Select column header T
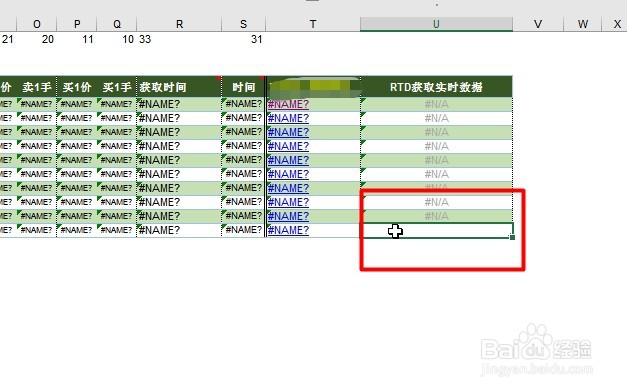627x391 pixels. (x=313, y=24)
